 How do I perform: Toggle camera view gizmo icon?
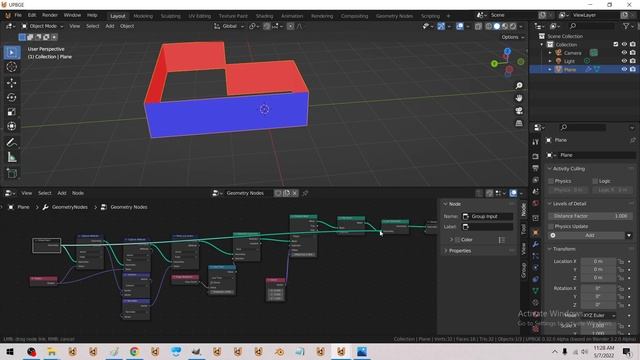[519, 111]
